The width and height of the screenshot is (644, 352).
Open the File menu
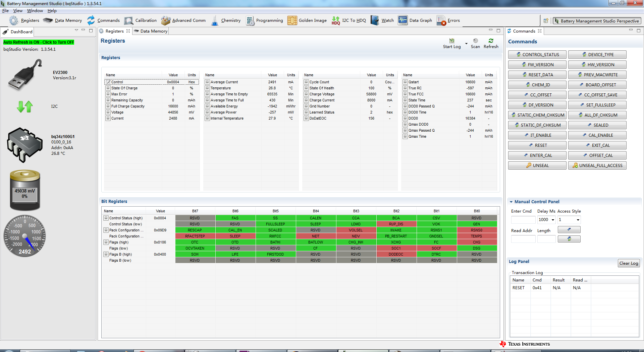5,11
